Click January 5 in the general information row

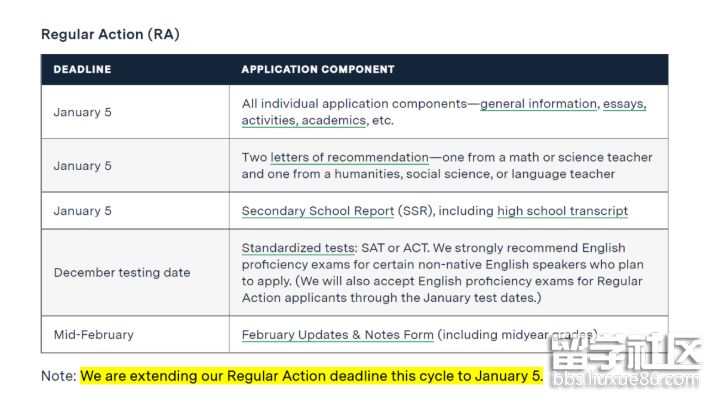click(83, 112)
